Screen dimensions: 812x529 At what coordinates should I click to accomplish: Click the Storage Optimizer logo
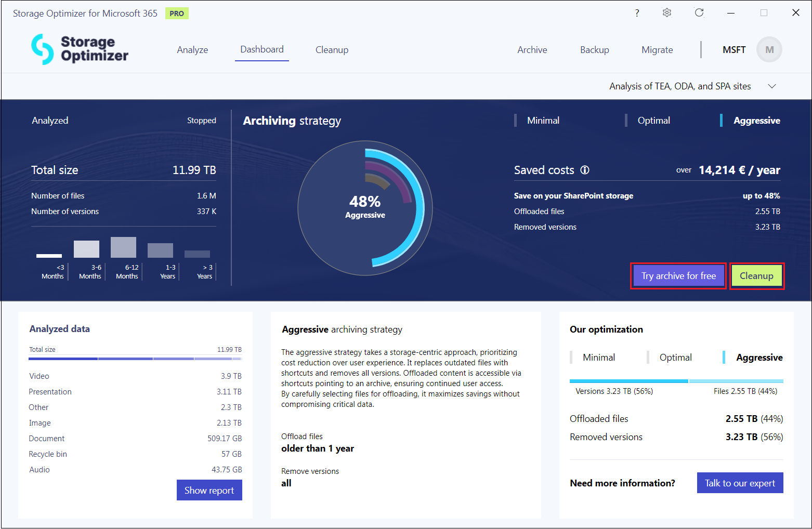[x=80, y=49]
